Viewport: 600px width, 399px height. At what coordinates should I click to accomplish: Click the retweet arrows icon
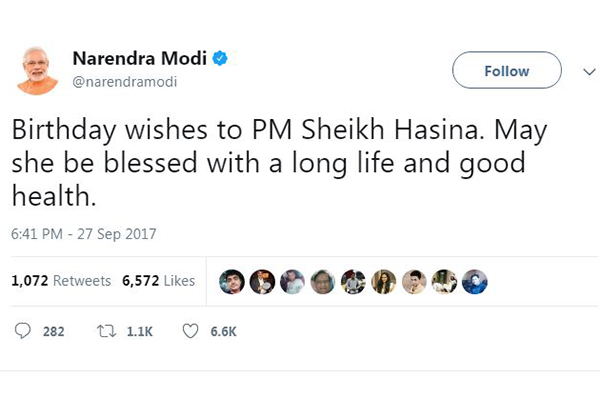pos(106,331)
